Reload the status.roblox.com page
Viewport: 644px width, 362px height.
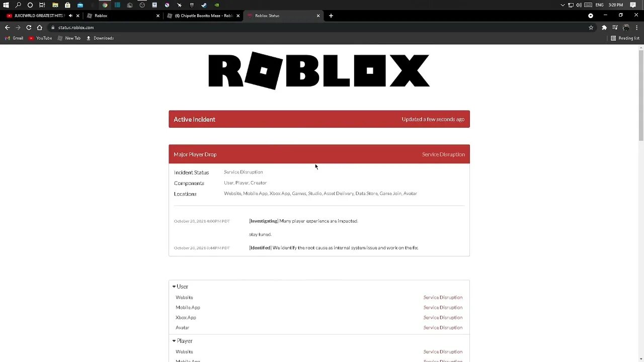(29, 28)
